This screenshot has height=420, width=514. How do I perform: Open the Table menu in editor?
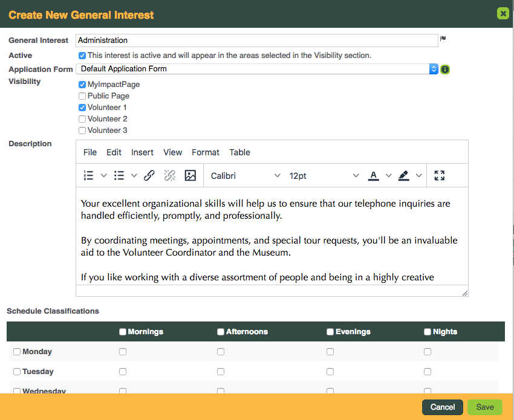tap(239, 152)
